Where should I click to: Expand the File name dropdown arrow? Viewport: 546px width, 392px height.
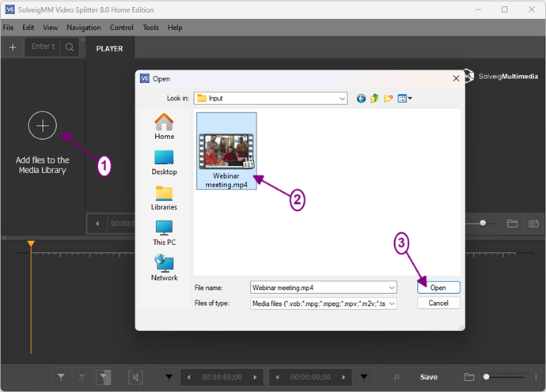coord(392,288)
